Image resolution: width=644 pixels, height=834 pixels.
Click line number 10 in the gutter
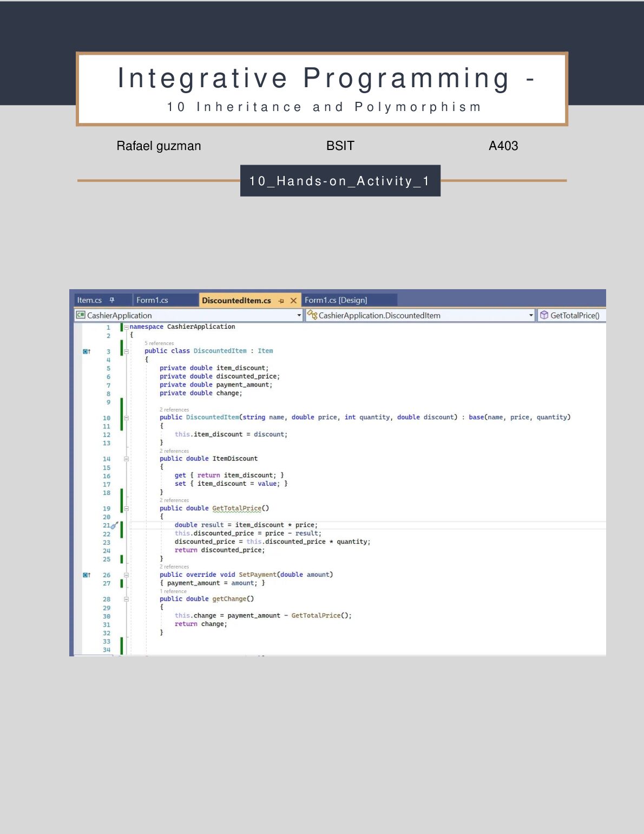[x=106, y=418]
